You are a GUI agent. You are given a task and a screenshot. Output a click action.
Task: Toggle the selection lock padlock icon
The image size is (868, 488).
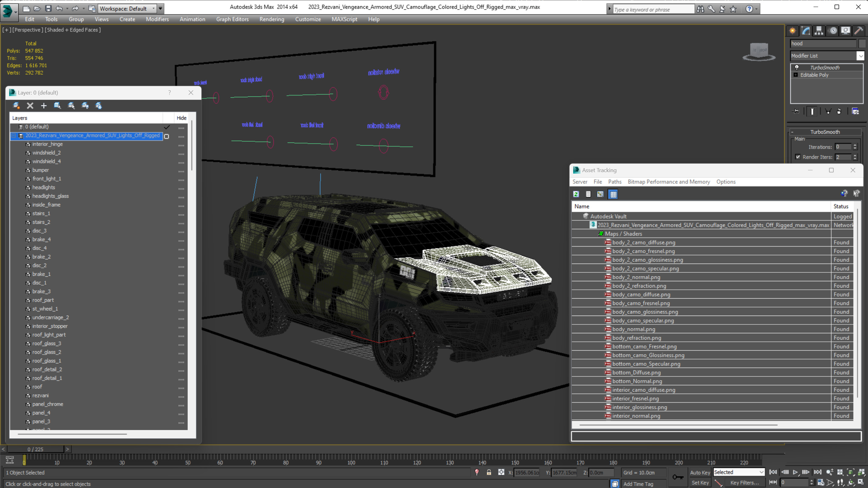489,472
